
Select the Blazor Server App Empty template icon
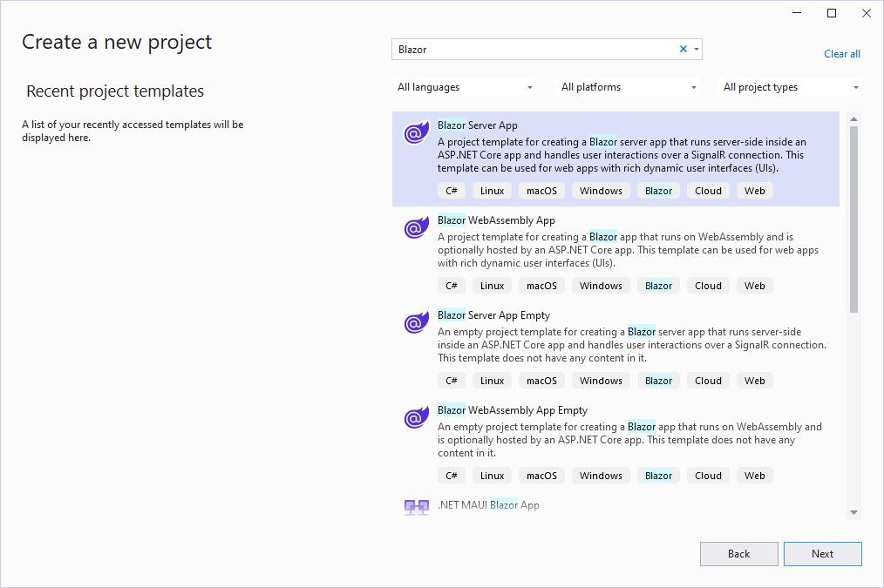(415, 322)
